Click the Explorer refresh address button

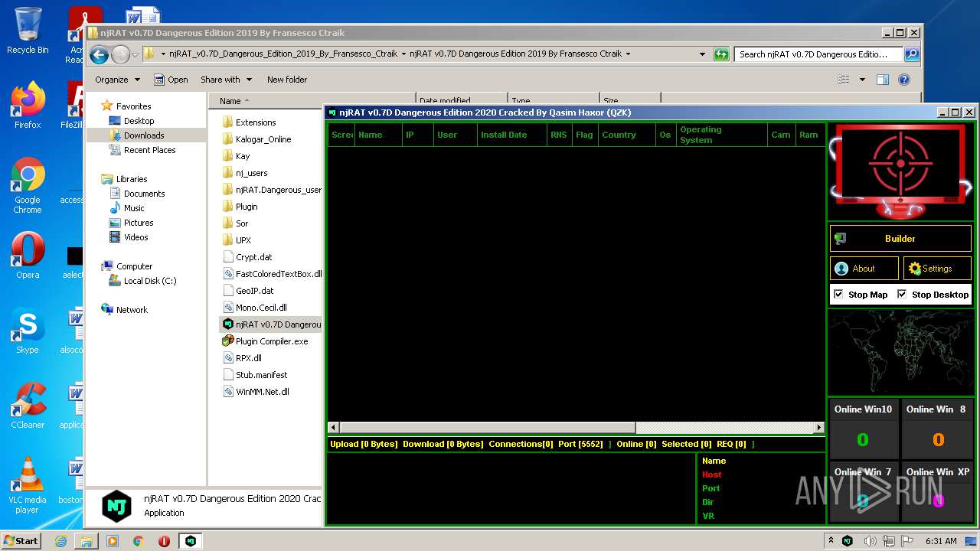coord(721,54)
